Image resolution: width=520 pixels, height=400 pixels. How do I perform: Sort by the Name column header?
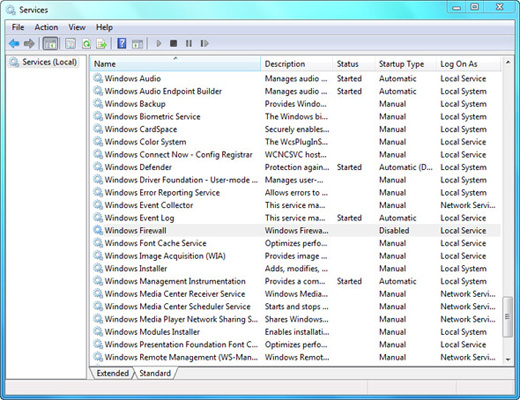click(x=175, y=64)
